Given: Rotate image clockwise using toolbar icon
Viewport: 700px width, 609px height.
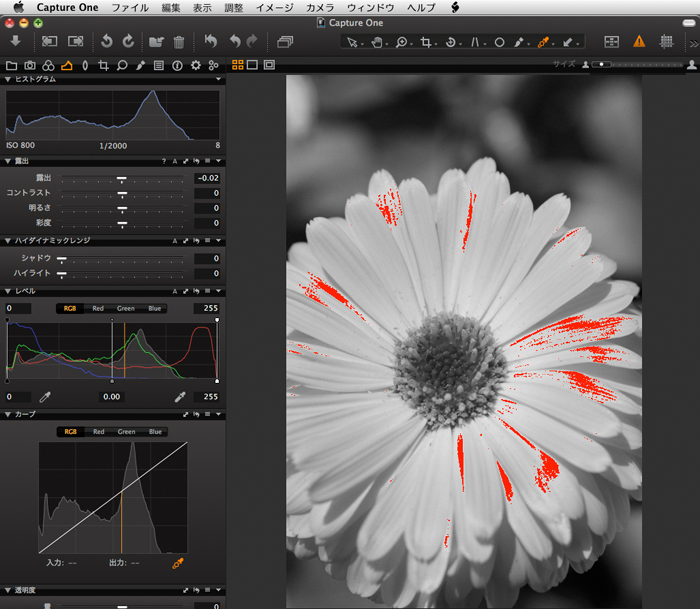Looking at the screenshot, I should coord(129,41).
